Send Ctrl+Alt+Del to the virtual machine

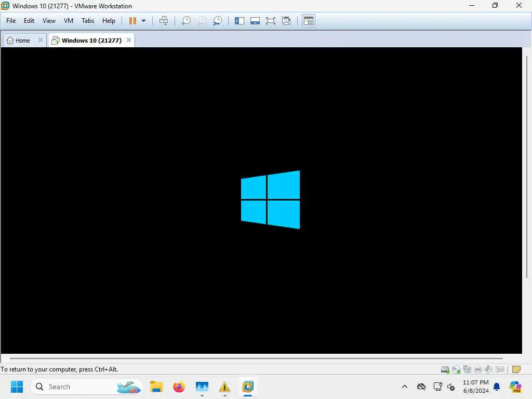pos(164,21)
